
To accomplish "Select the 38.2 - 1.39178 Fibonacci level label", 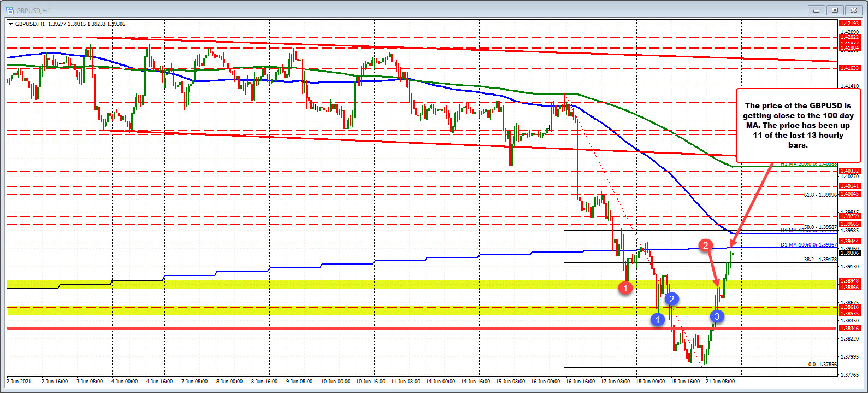I will [x=820, y=260].
